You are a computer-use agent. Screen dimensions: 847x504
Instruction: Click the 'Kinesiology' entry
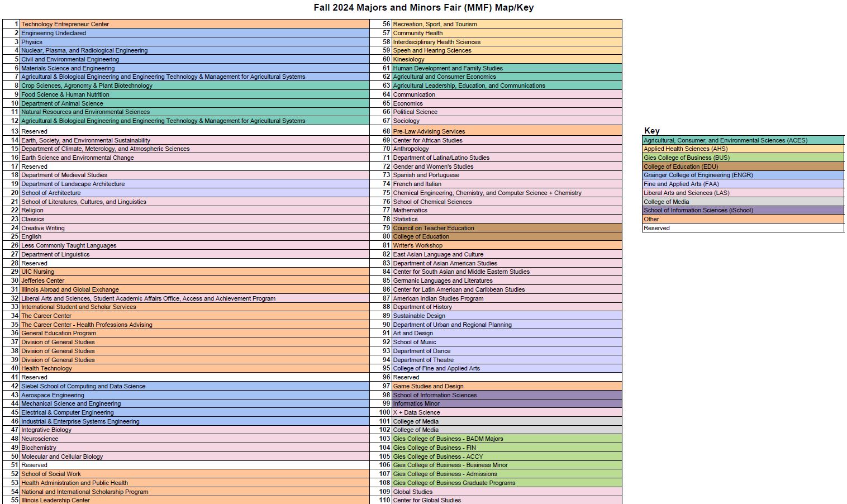coord(507,59)
